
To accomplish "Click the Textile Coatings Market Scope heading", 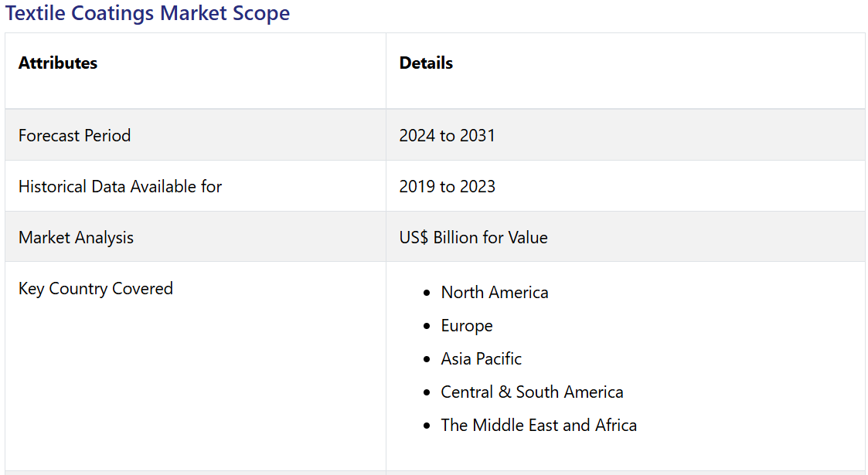I will pyautogui.click(x=148, y=13).
